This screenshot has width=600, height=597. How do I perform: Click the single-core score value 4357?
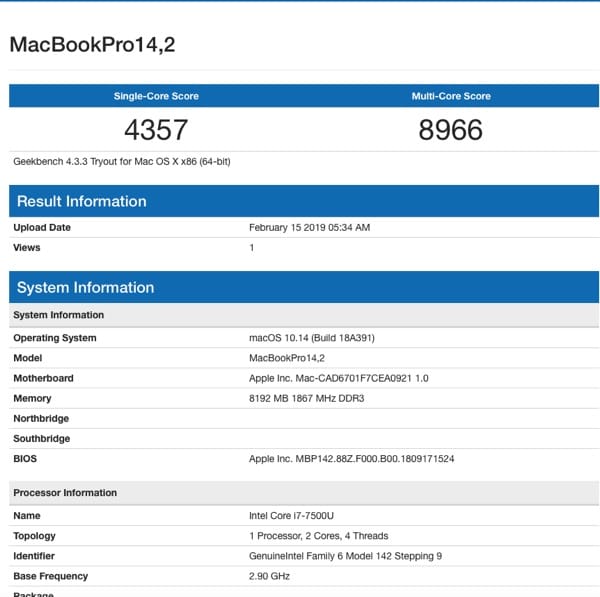(156, 130)
